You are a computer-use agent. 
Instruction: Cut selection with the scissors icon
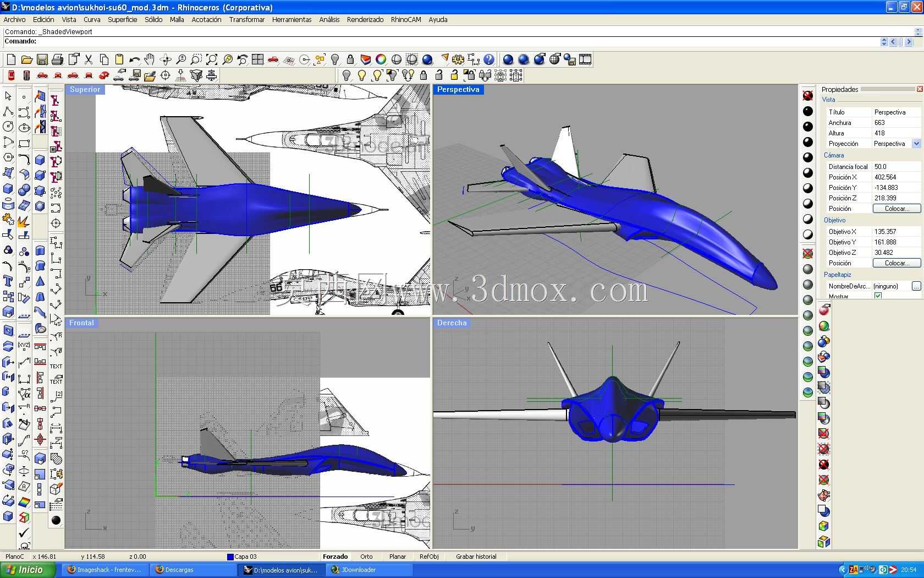[x=88, y=59]
